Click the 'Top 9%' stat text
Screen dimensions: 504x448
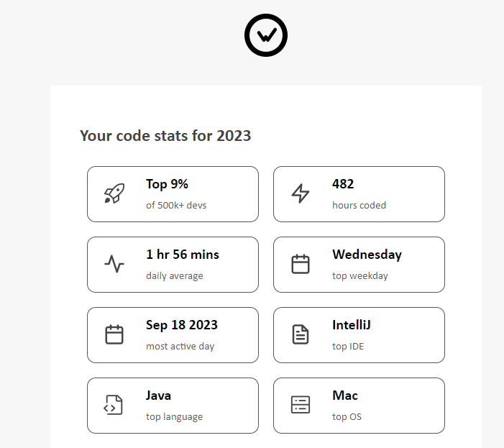coord(167,184)
